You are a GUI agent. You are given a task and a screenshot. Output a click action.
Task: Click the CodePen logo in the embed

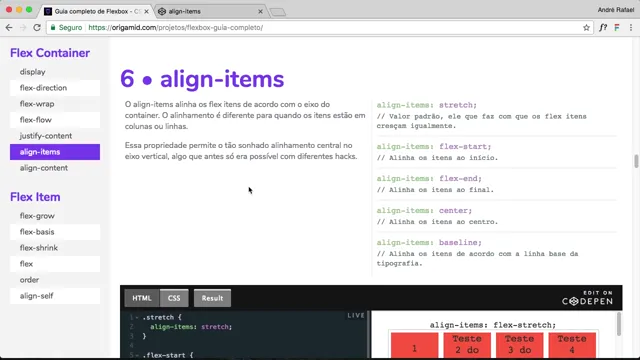click(587, 298)
